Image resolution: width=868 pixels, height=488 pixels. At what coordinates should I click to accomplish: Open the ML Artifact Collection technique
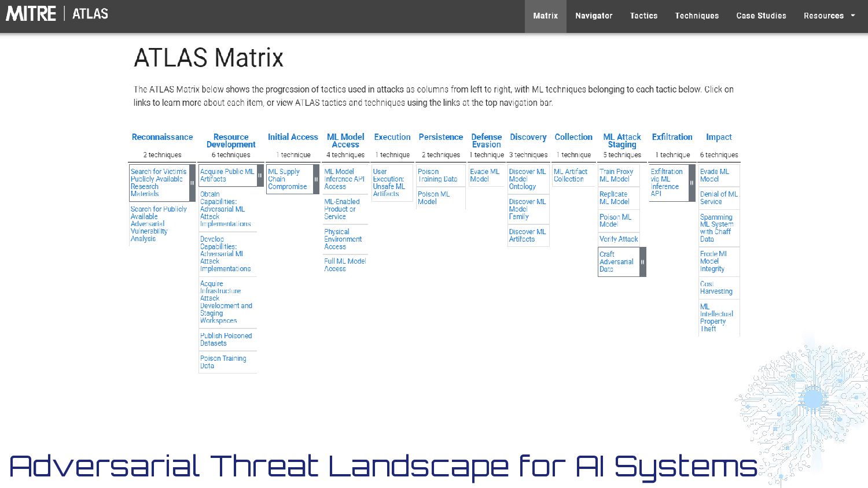point(570,175)
